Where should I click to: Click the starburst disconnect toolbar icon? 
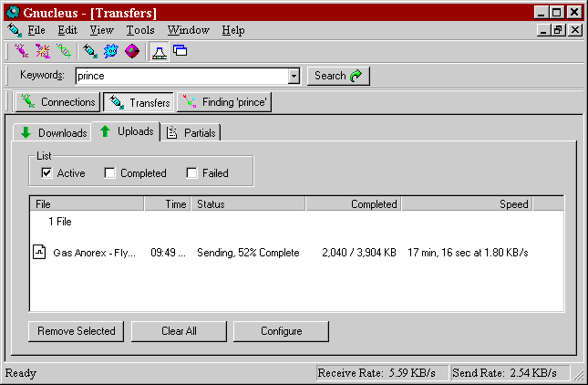pyautogui.click(x=42, y=51)
